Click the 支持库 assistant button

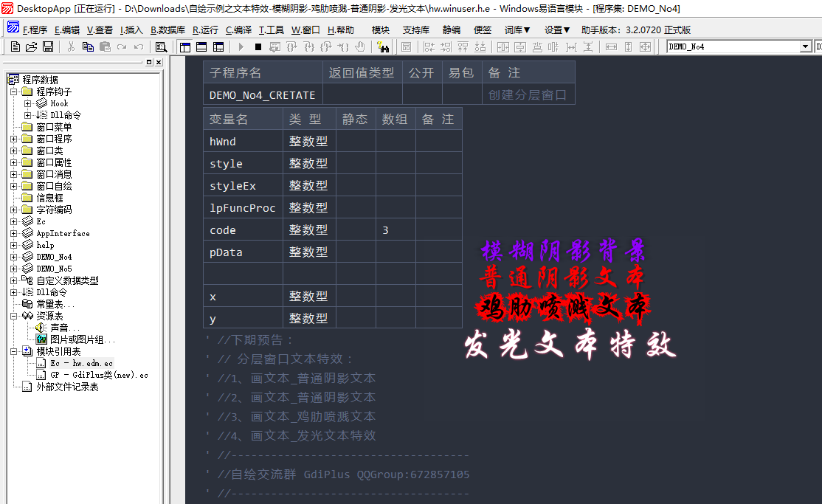415,30
